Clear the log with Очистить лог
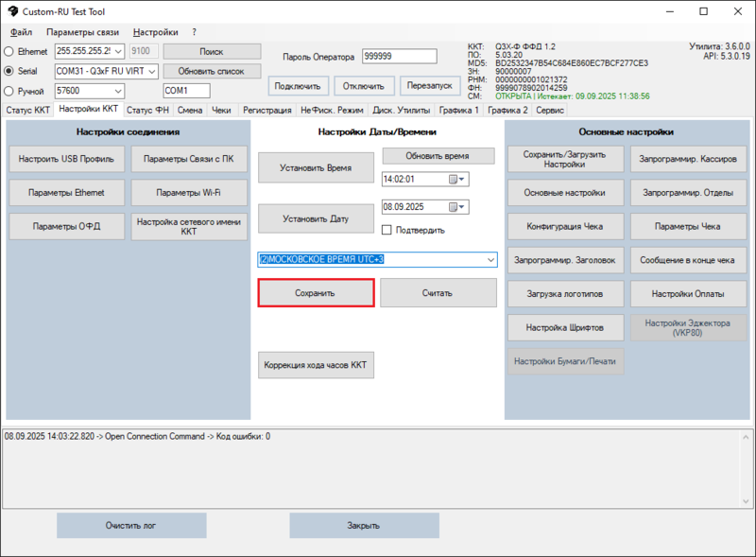Viewport: 756px width, 557px height. [130, 526]
